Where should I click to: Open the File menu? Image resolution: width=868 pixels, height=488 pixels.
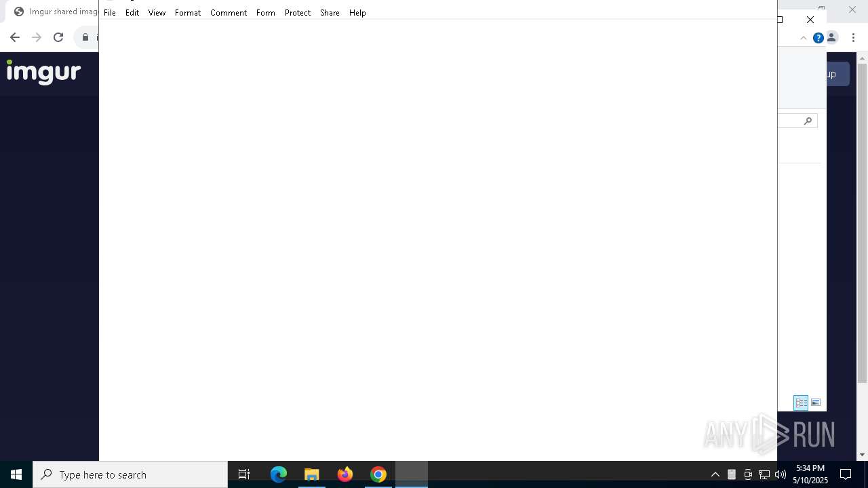110,13
